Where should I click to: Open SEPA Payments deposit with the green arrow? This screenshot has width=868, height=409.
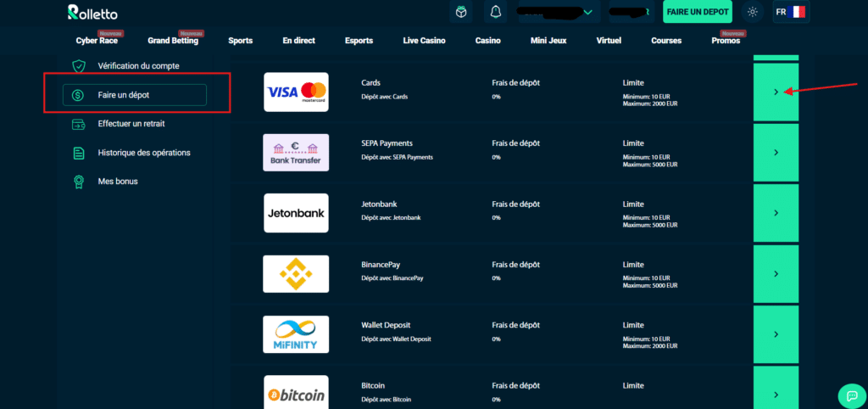point(776,153)
